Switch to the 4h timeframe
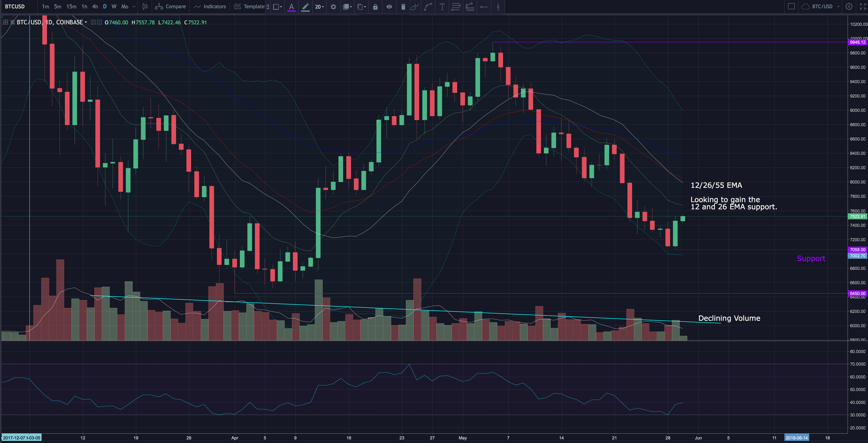 (x=95, y=6)
